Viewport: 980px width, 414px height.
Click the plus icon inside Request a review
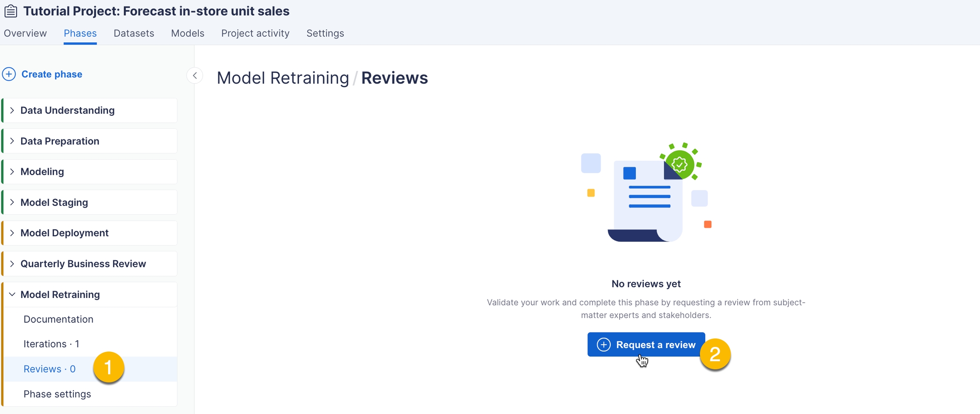click(603, 345)
